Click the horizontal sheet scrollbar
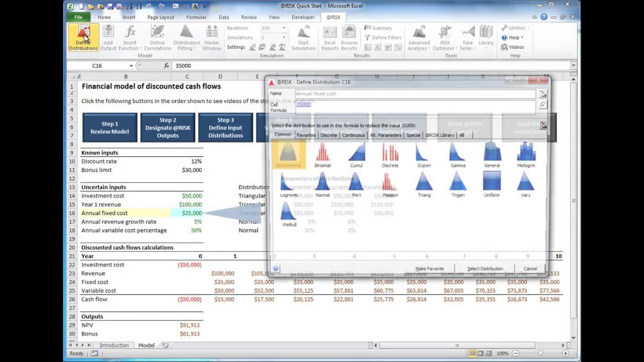 pos(457,345)
